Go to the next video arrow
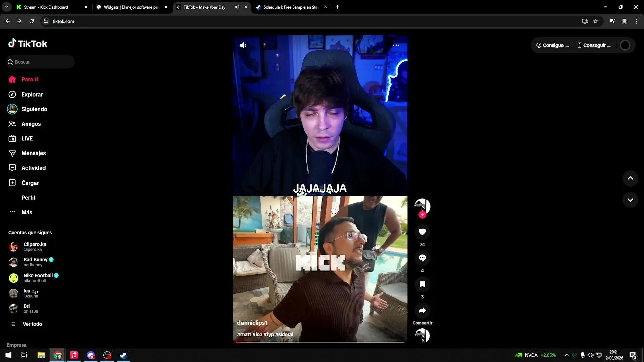The width and height of the screenshot is (644, 362). click(630, 200)
